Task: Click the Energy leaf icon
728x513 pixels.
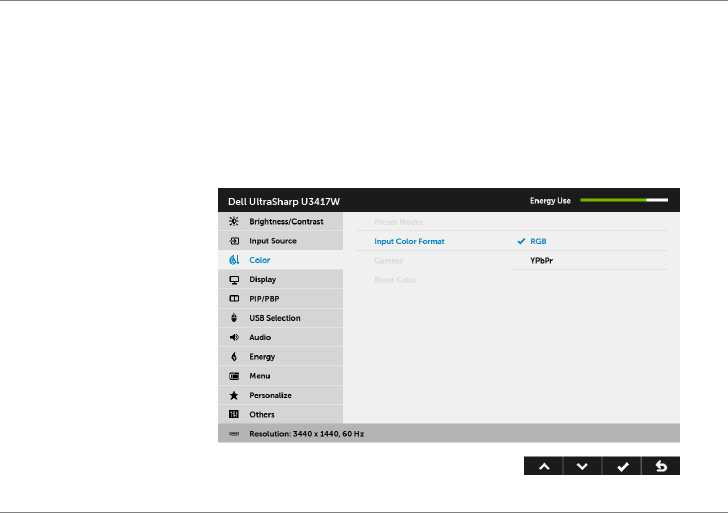Action: click(234, 357)
